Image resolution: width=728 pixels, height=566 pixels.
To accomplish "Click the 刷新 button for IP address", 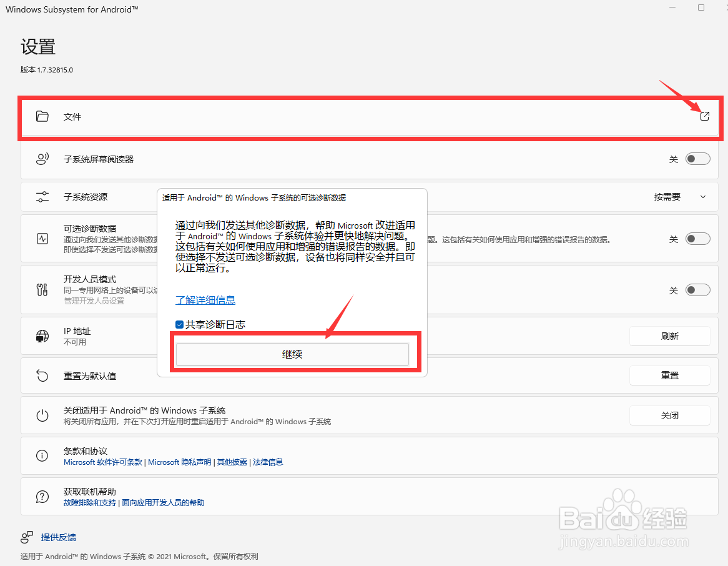I will coord(669,335).
